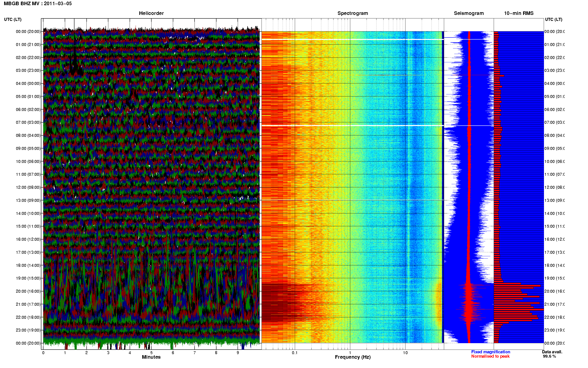The image size is (588, 368).
Task: Click the left time label '03:00 (23:00)'
Action: 28,70
